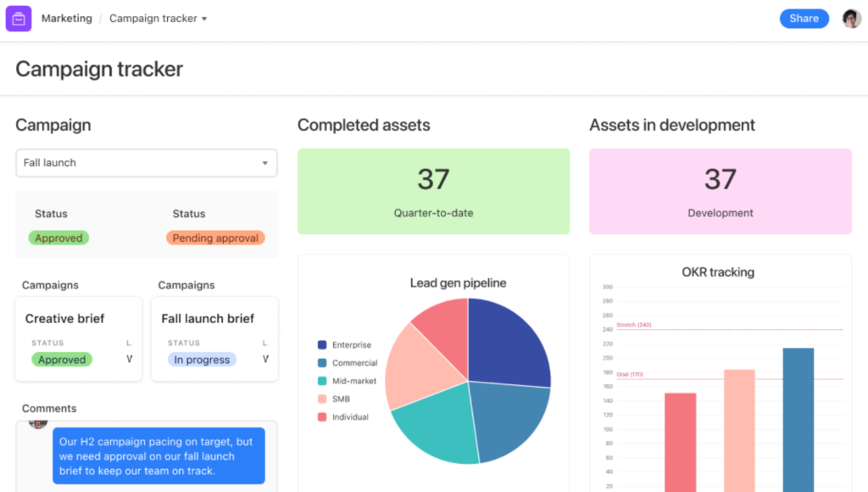Click the purple project briefcase icon
868x492 pixels.
pos(19,19)
